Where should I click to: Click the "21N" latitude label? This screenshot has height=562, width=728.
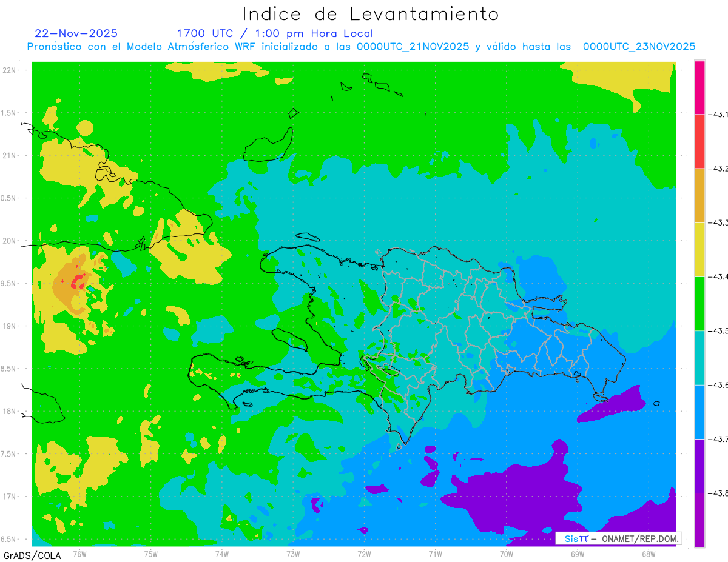(x=10, y=155)
